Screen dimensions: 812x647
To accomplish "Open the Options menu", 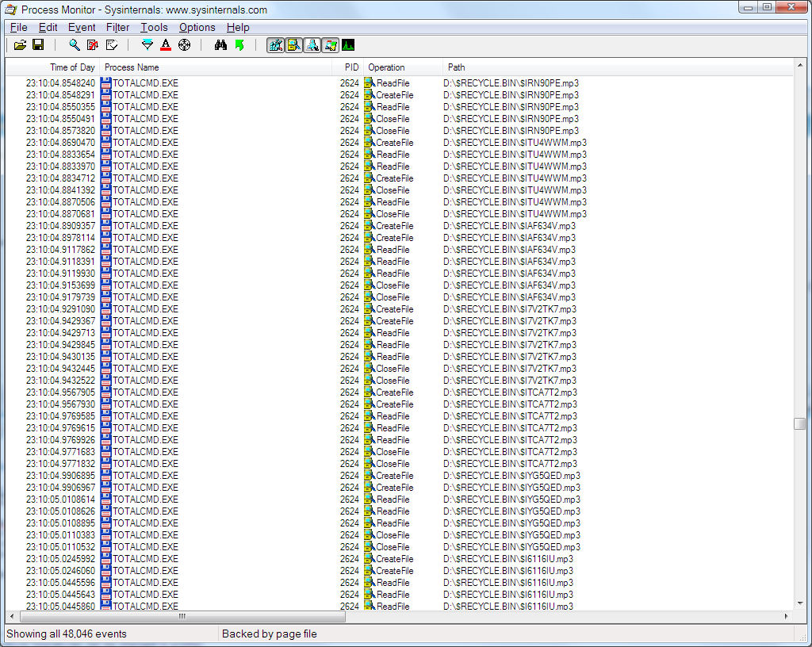I will tap(197, 28).
